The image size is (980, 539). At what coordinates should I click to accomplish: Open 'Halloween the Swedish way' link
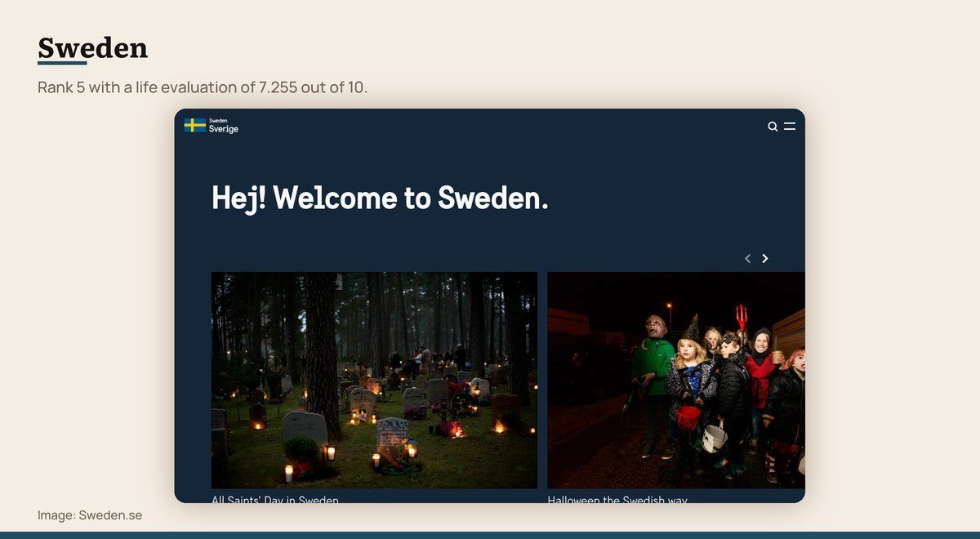[617, 498]
